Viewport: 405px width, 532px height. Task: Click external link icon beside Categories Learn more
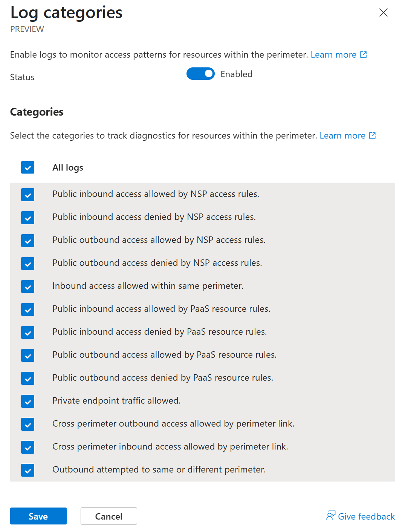pos(372,136)
